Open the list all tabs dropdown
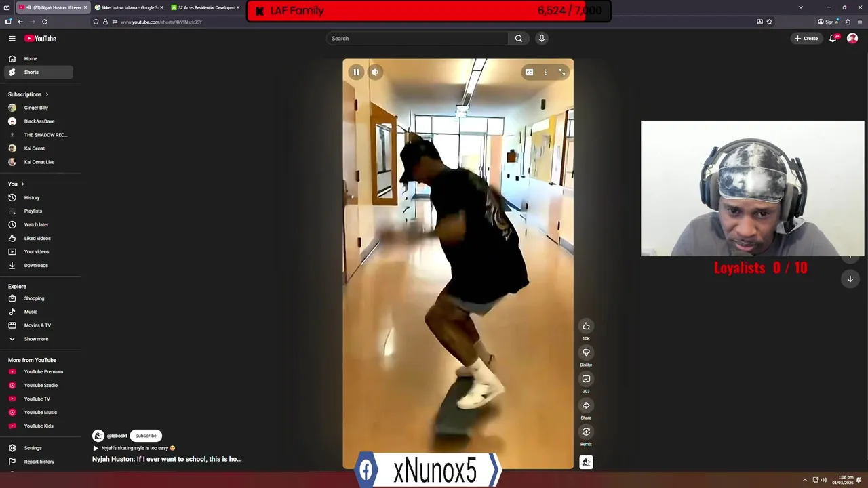Viewport: 868px width, 488px height. [x=801, y=7]
